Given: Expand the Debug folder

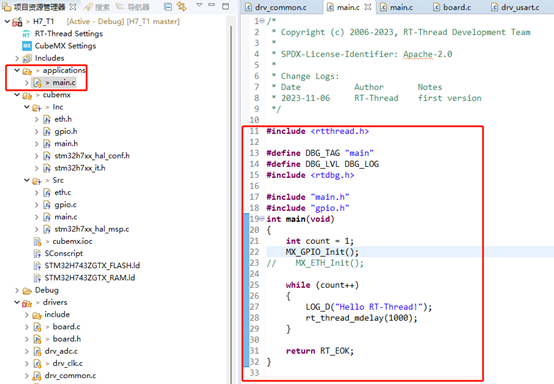Looking at the screenshot, I should tap(17, 290).
